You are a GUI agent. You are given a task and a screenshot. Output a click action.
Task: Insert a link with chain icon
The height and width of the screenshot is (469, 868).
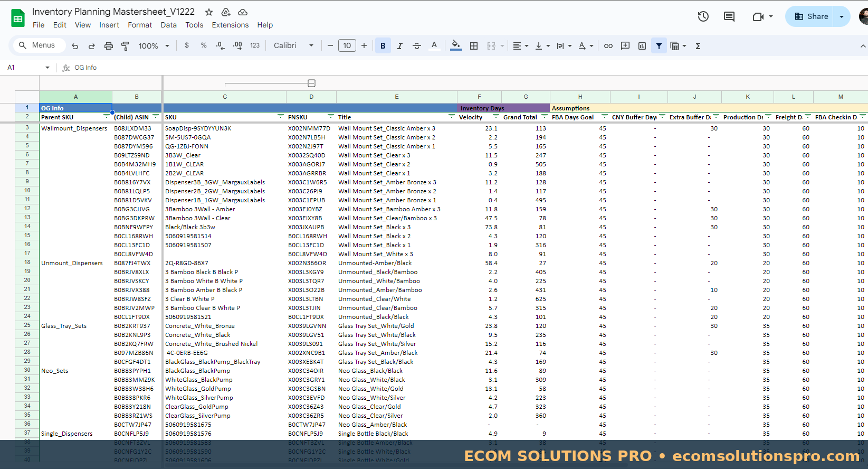click(608, 46)
